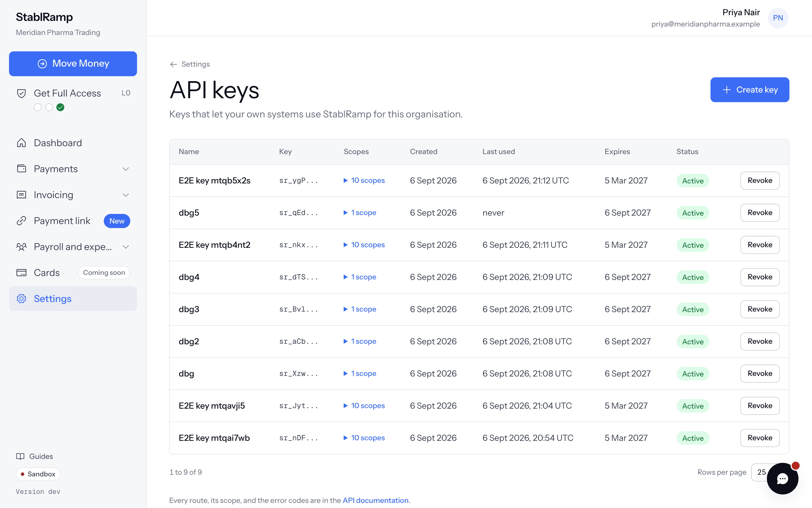The height and width of the screenshot is (508, 812).
Task: Open Dashboard home icon
Action: click(21, 143)
